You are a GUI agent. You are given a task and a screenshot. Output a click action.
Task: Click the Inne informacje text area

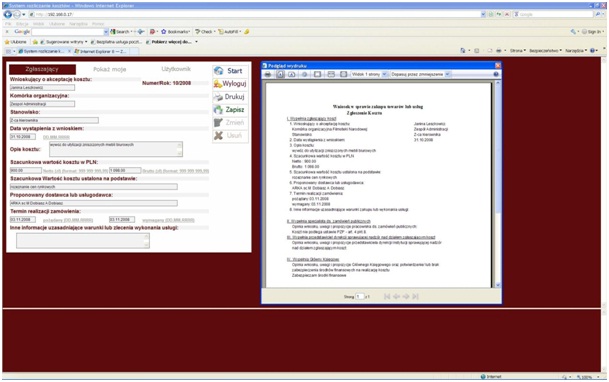83,241
